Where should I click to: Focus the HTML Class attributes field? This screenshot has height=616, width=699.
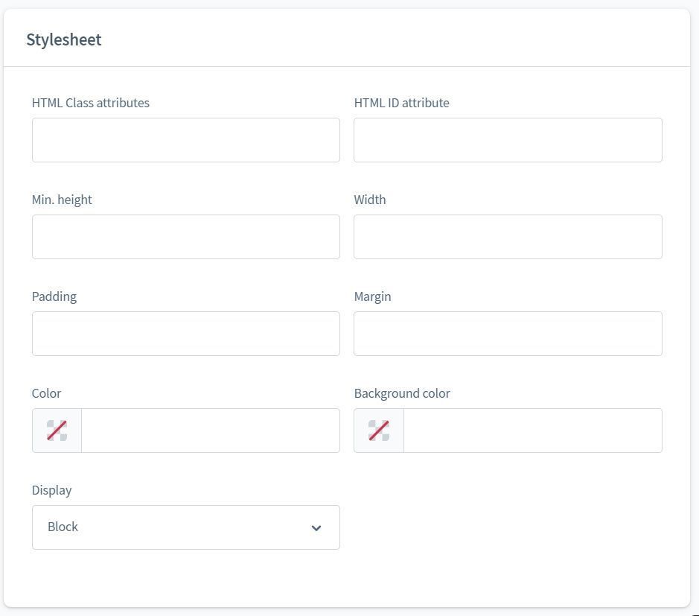coord(185,140)
